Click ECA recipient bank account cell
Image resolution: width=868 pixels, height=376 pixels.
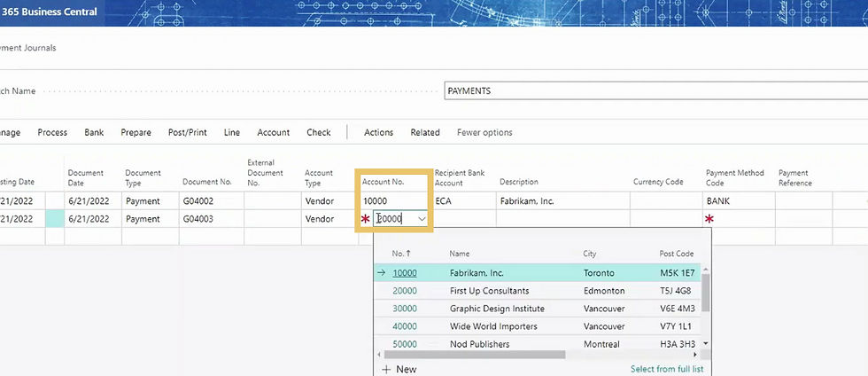coord(463,200)
